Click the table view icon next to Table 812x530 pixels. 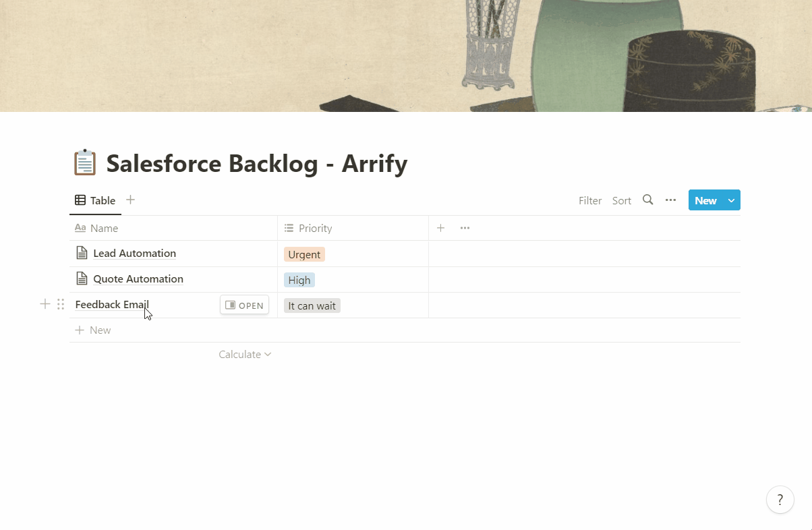pyautogui.click(x=81, y=200)
